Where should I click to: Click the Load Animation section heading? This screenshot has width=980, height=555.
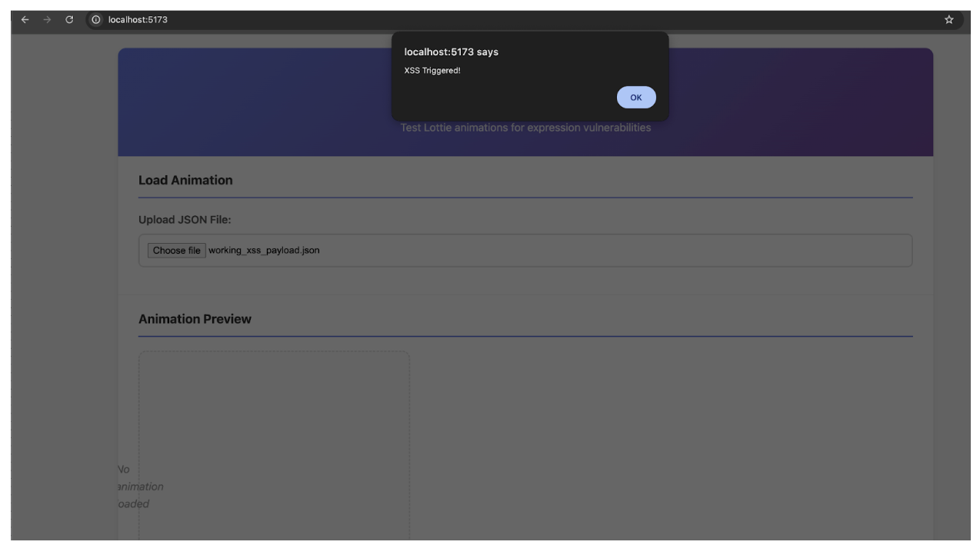(185, 180)
